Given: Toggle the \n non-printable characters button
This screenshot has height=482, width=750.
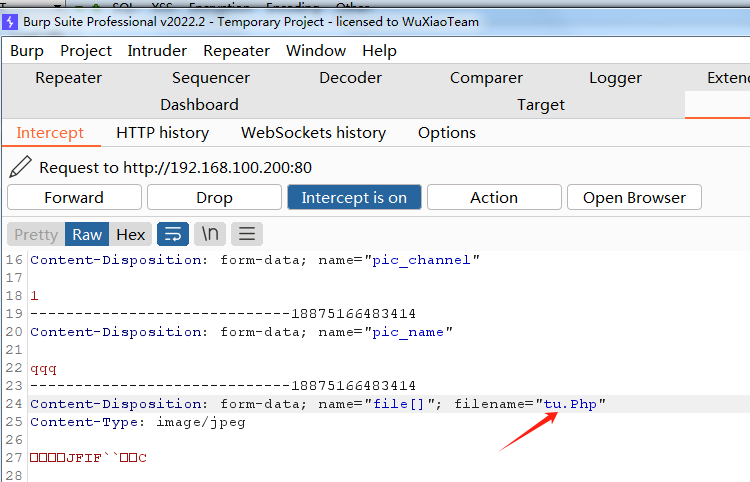Looking at the screenshot, I should click(x=210, y=234).
